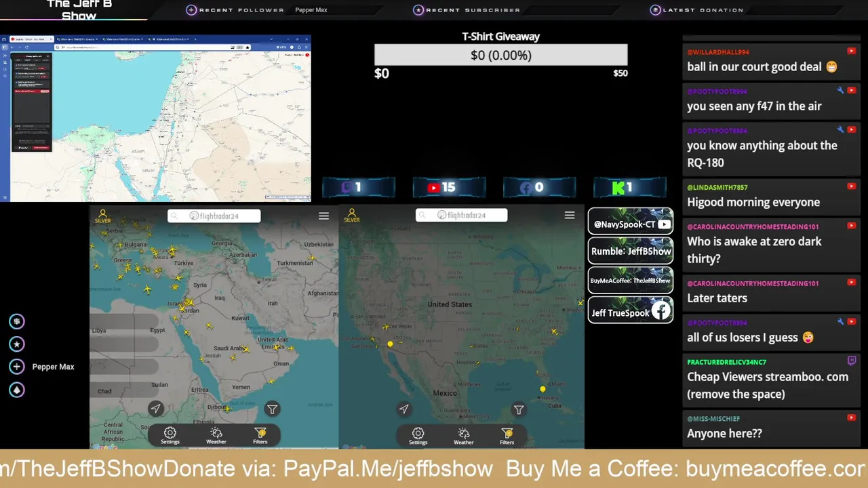Click reload button in top-left browser window
The image size is (868, 488).
click(27, 47)
